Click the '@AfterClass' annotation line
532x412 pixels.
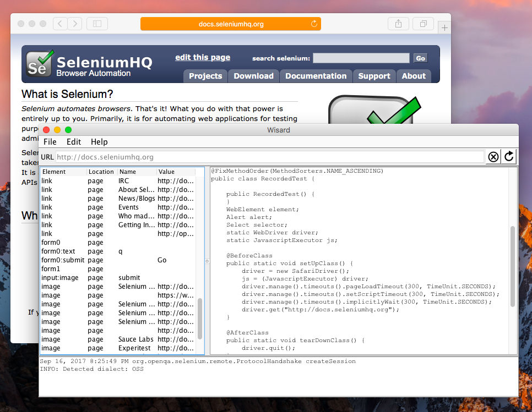[x=247, y=333]
